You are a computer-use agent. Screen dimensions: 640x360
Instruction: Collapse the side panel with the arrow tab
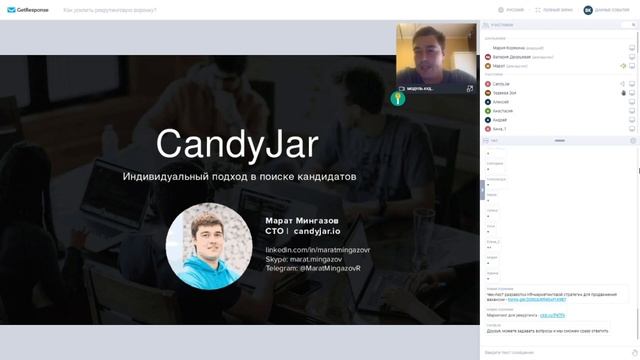pos(482,190)
